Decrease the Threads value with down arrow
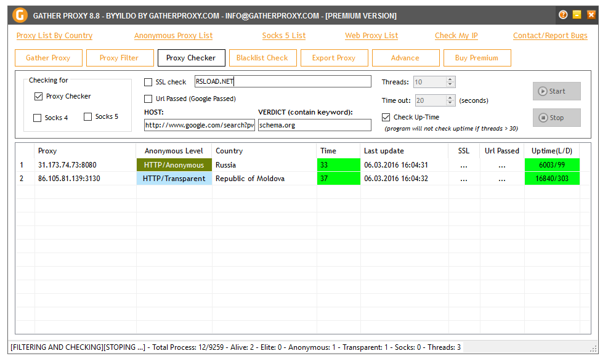 coord(450,84)
